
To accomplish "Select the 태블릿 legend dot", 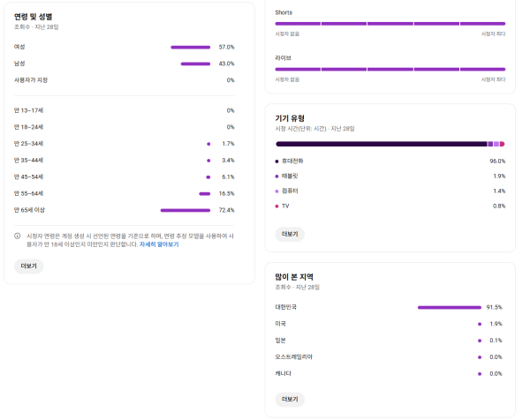I will 276,176.
